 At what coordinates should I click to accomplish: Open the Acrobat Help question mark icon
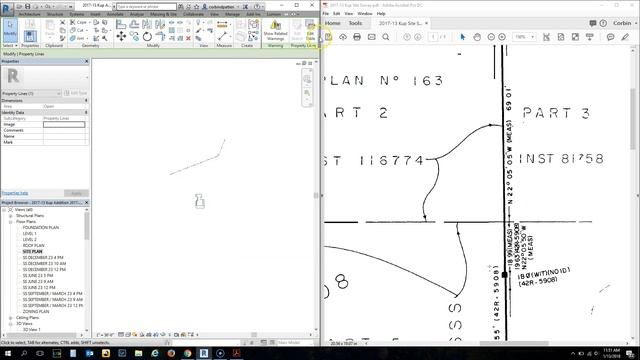(x=603, y=23)
